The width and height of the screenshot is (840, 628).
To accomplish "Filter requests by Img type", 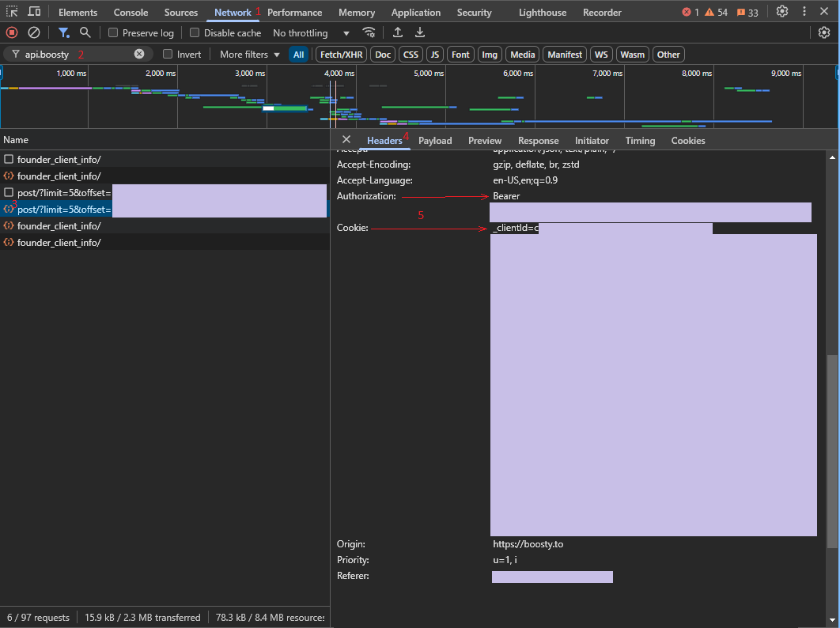I will 490,54.
